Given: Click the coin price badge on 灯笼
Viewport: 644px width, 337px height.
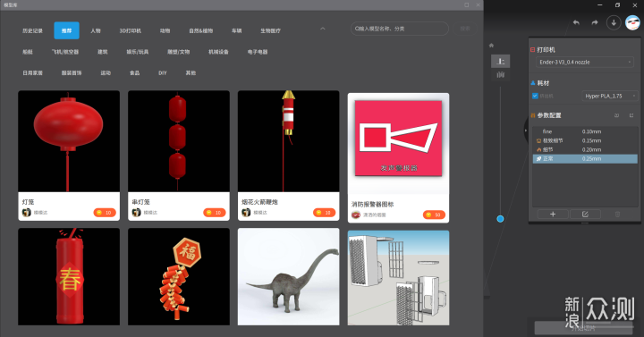Looking at the screenshot, I should [105, 213].
